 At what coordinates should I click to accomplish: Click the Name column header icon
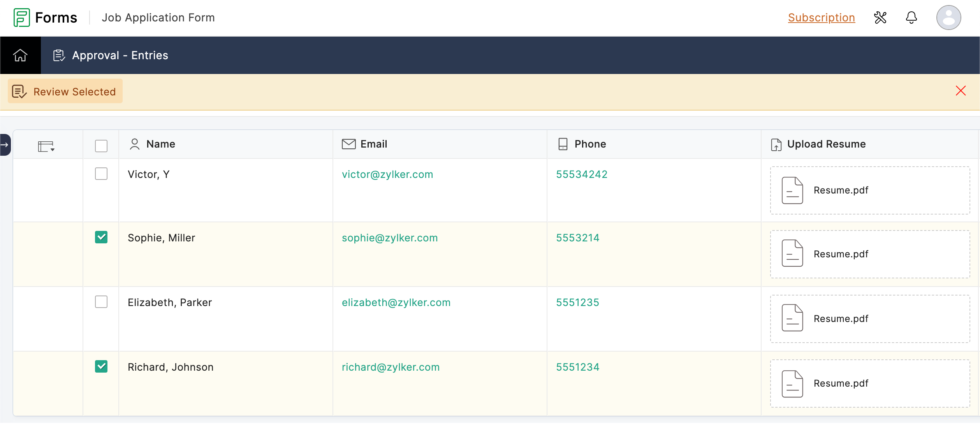click(x=134, y=144)
